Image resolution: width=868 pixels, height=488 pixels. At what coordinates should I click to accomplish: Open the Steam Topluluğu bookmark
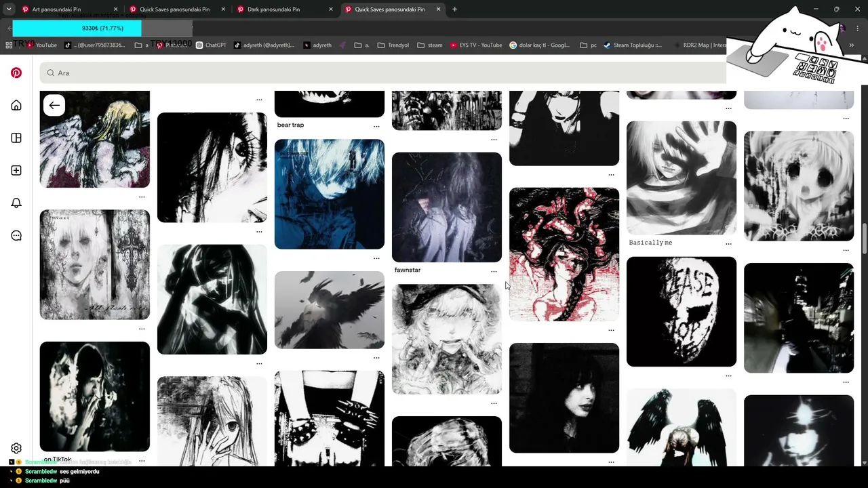pos(632,45)
